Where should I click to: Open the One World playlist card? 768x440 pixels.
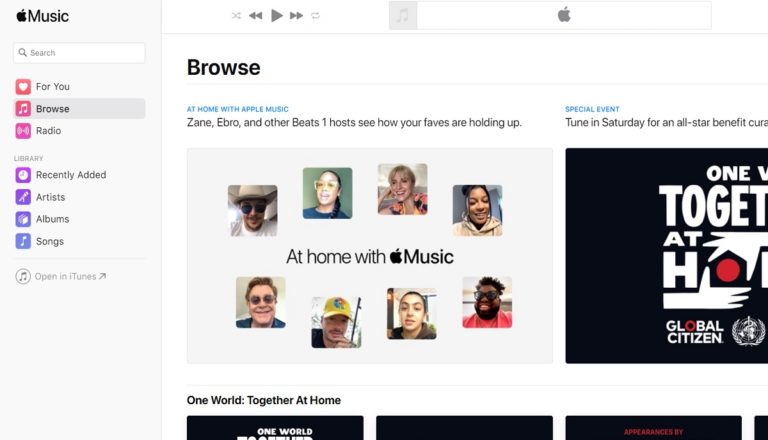(x=275, y=428)
